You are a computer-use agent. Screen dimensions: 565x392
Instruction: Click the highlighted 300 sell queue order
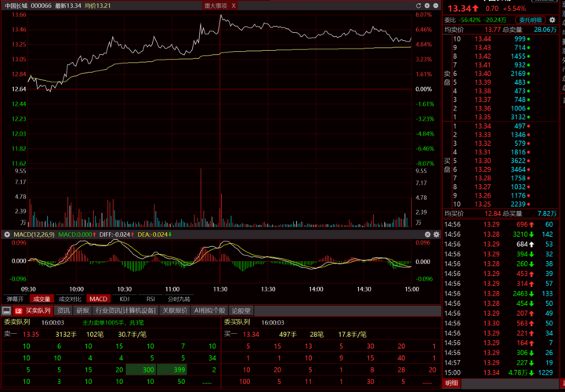pos(141,369)
